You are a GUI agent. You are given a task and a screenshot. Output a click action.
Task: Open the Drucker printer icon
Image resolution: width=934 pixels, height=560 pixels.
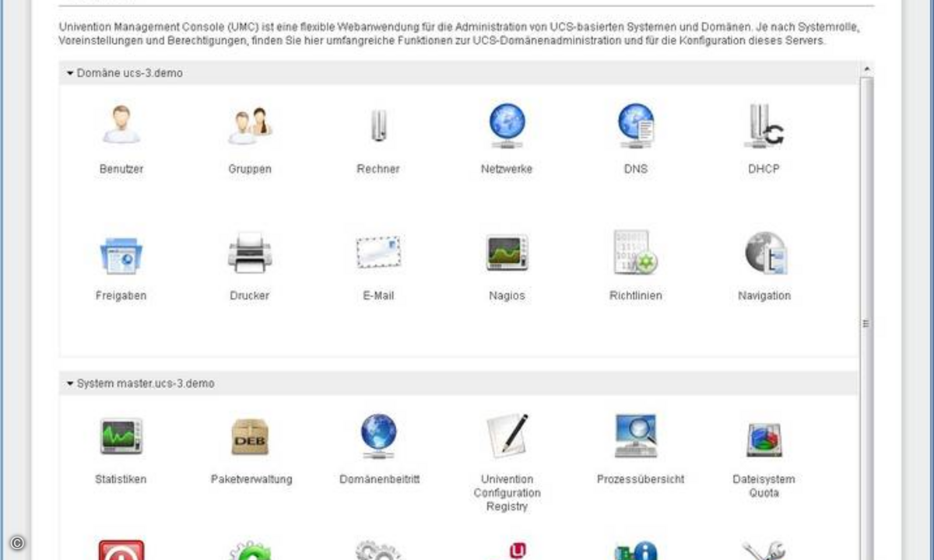point(250,253)
